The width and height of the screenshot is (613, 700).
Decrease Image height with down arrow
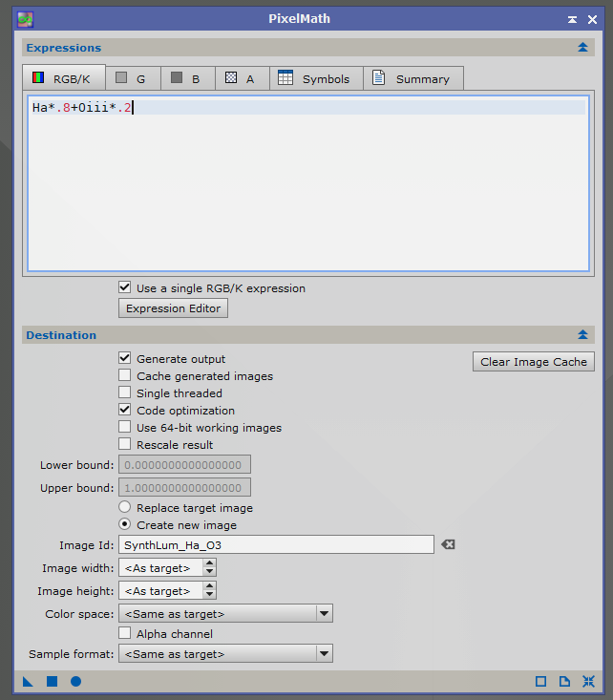[209, 595]
